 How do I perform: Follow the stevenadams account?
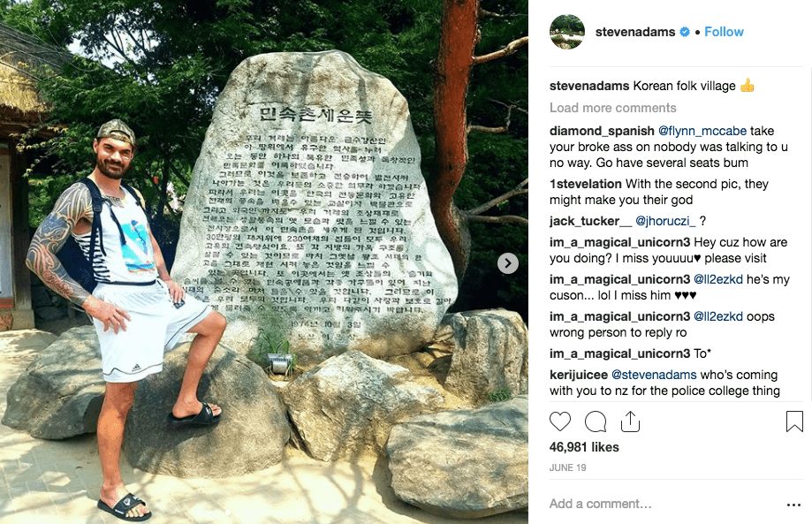point(724,32)
